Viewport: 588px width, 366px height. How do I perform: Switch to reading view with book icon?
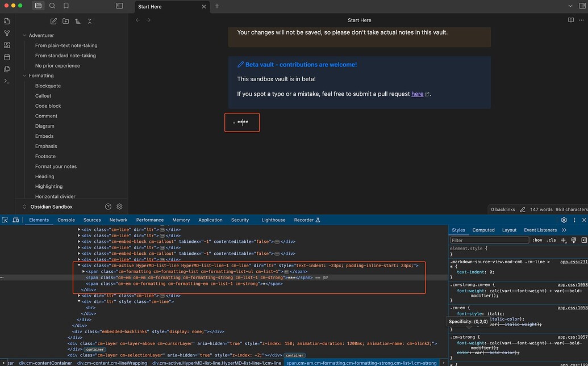click(571, 20)
